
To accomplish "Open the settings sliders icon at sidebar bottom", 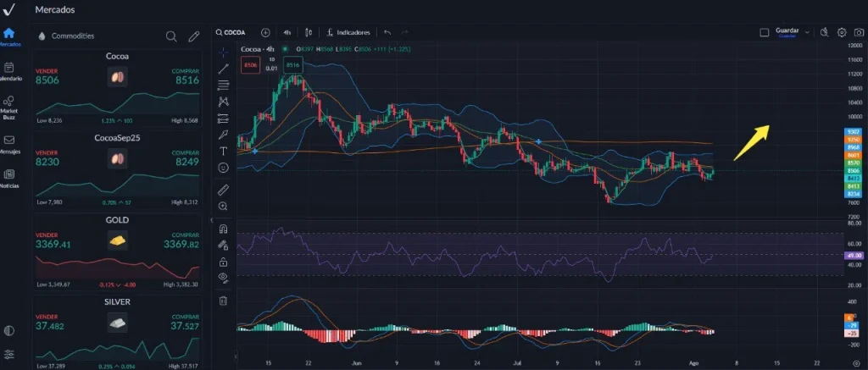I will (x=8, y=354).
